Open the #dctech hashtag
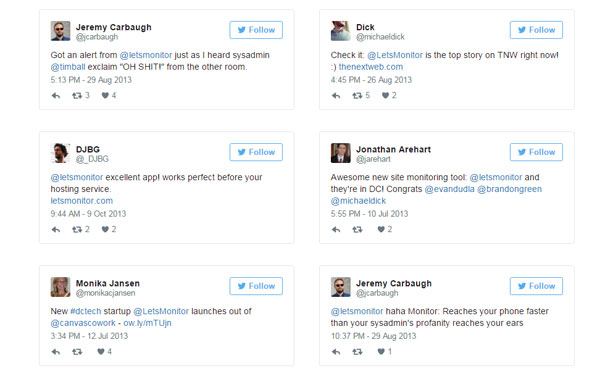Screen dimensions: 600x379 pyautogui.click(x=86, y=311)
